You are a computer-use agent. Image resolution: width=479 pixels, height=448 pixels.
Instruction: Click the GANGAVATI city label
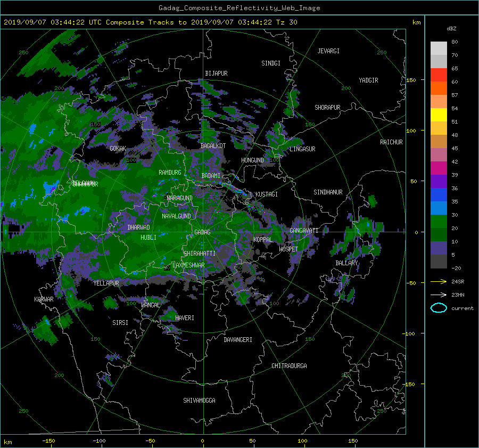(304, 231)
